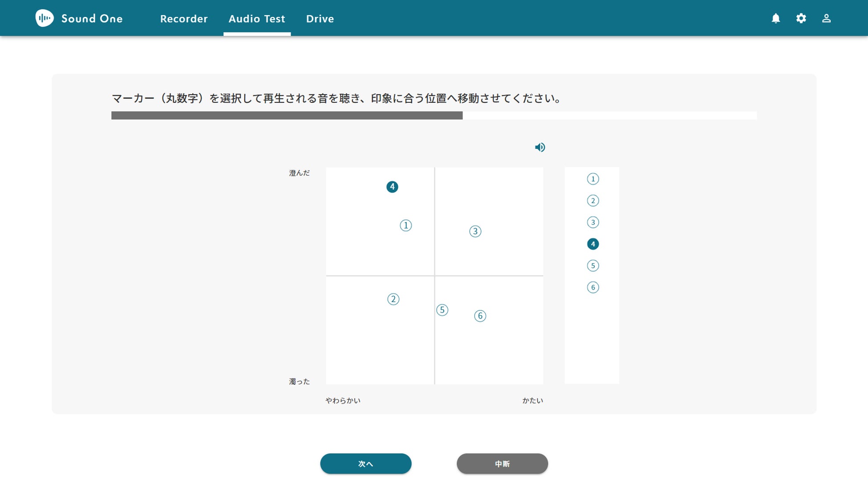The height and width of the screenshot is (488, 868).
Task: Choose filled marker 4 in the side list
Action: (x=593, y=244)
